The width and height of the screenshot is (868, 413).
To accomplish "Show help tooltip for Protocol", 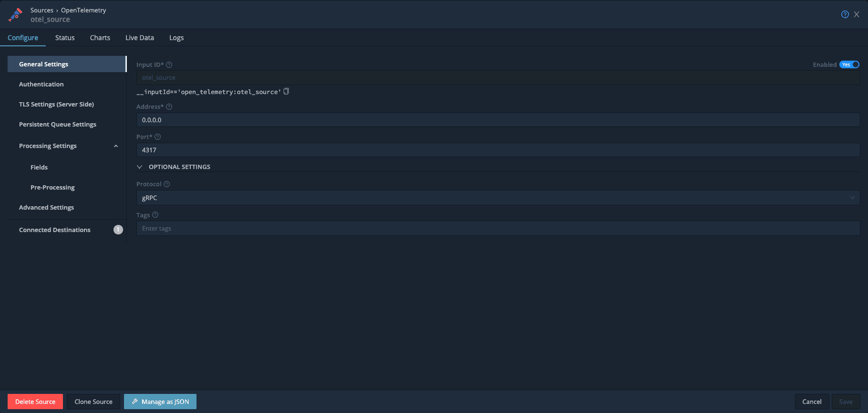I will click(166, 184).
